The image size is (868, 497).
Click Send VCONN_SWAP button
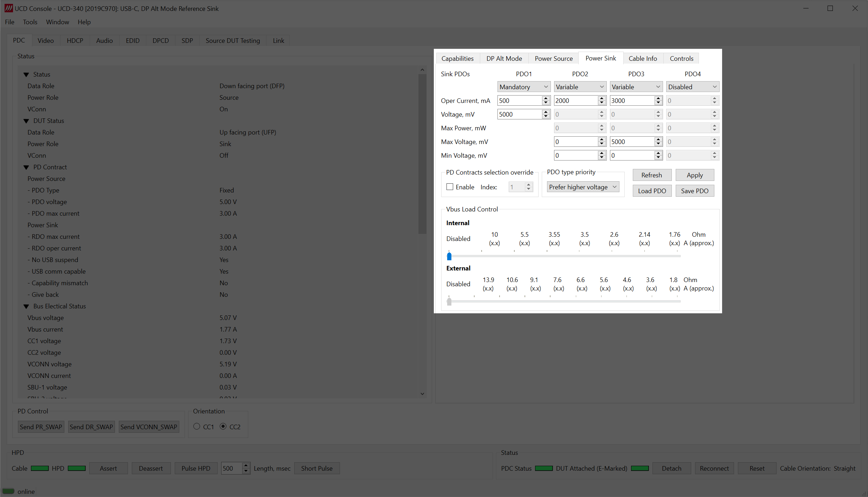click(149, 427)
